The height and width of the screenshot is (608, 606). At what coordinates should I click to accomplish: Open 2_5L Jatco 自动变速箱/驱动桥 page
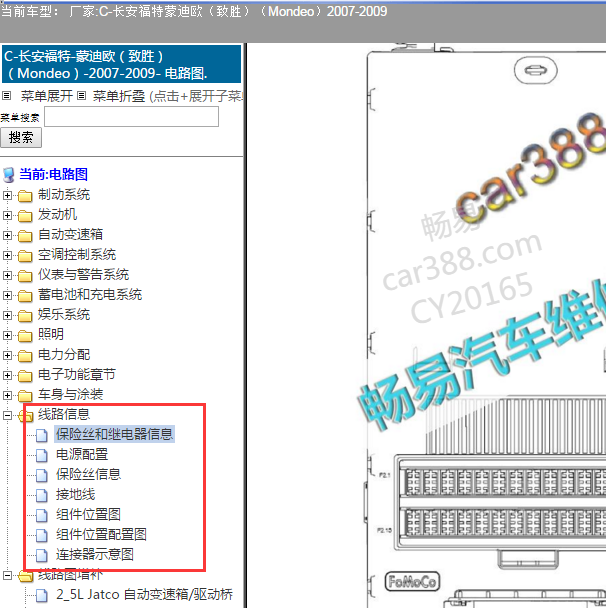coord(144,594)
